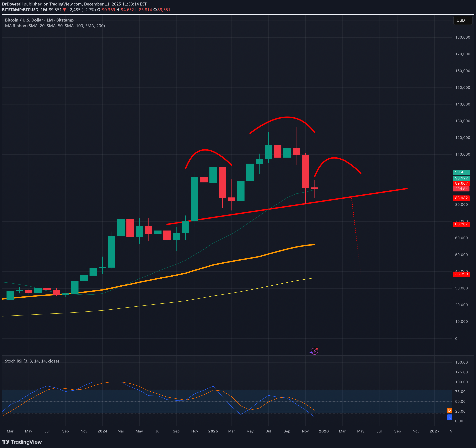Viewport: 476px width, 448px height.
Task: Expand the Bitcoin / U.S. Dollar chart title
Action: (39, 20)
